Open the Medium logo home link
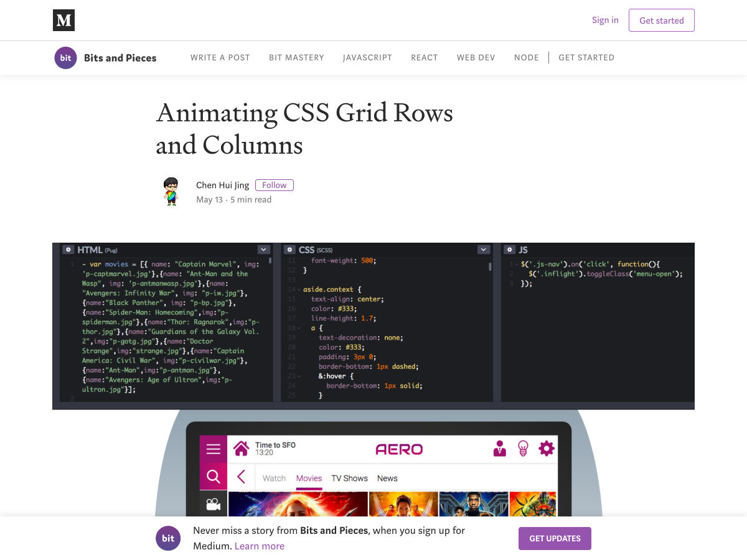 coord(63,21)
